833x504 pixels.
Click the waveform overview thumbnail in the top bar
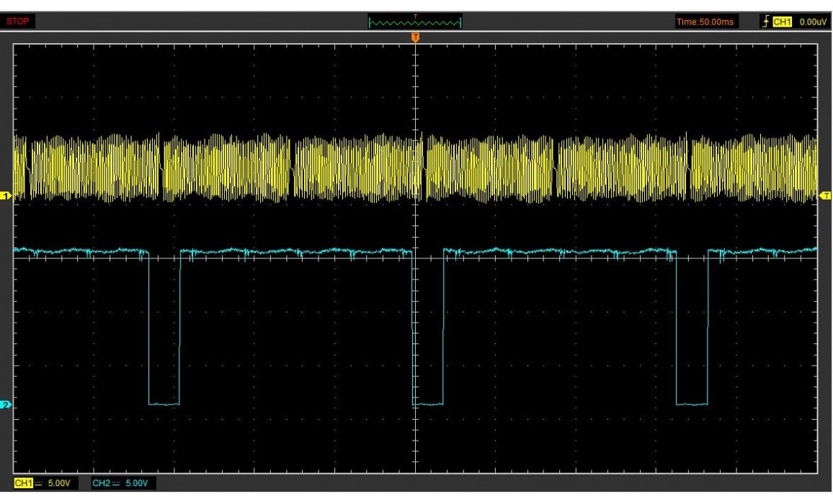[x=415, y=22]
